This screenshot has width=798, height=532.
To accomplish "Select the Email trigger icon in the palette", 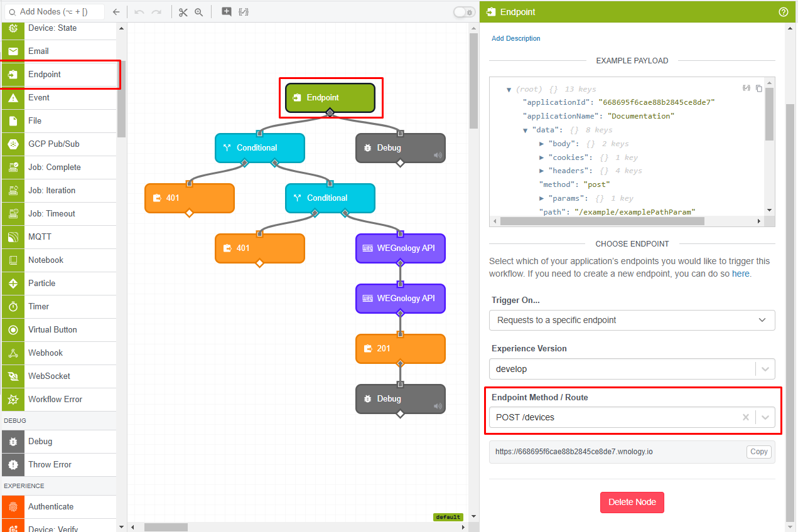I will click(x=13, y=51).
